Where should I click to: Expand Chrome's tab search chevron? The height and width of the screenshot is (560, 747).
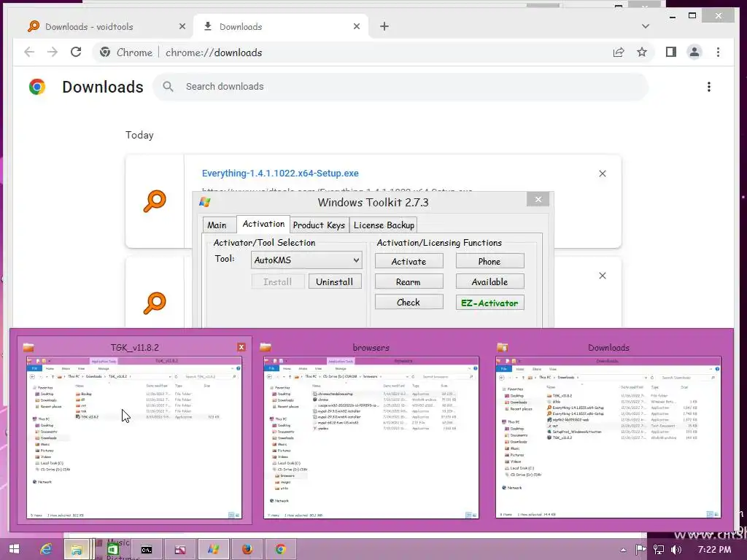tap(646, 26)
